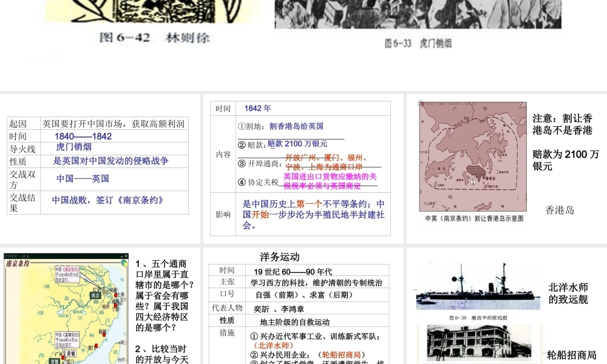Click the text 自强（前期）、求富（后期）
Image resolution: width=607 pixels, height=364 pixels.
[306, 295]
